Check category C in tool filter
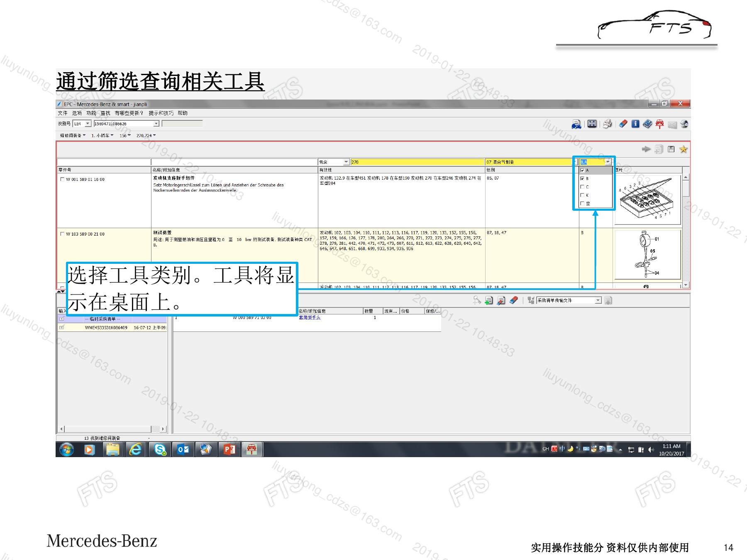Viewport: 747px width, 560px height. tap(582, 187)
